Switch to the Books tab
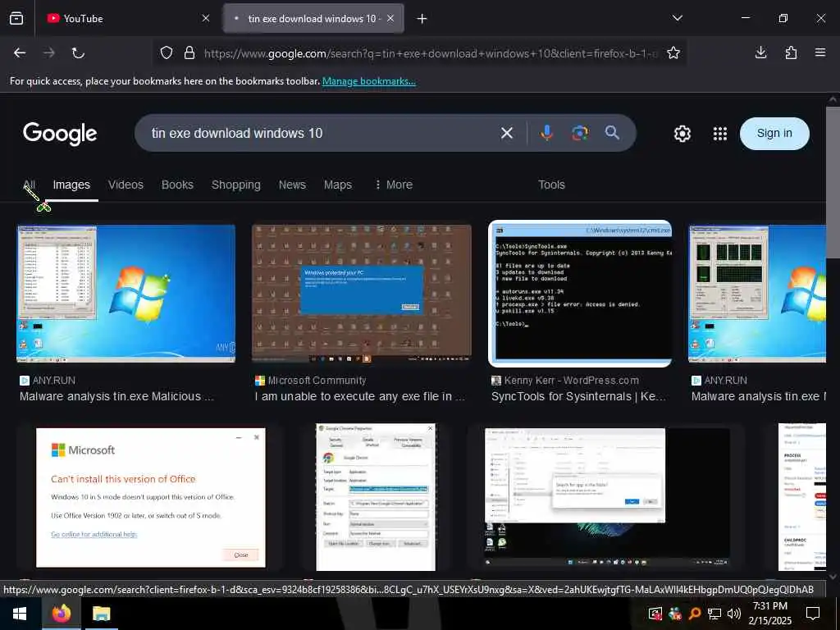Screen dimensions: 840x630 click(x=177, y=185)
